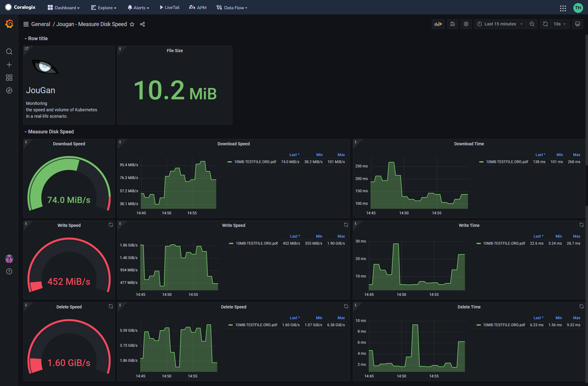Open the 10s refresh interval dropdown

560,24
